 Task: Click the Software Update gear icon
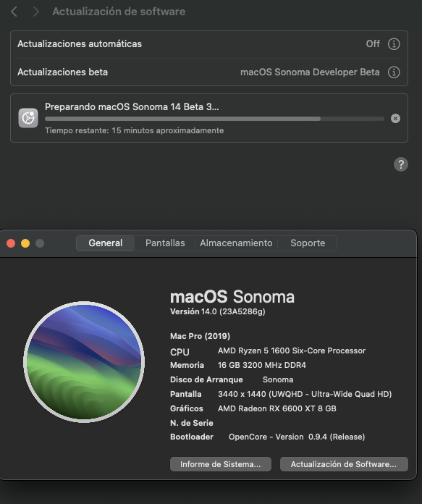tap(28, 118)
